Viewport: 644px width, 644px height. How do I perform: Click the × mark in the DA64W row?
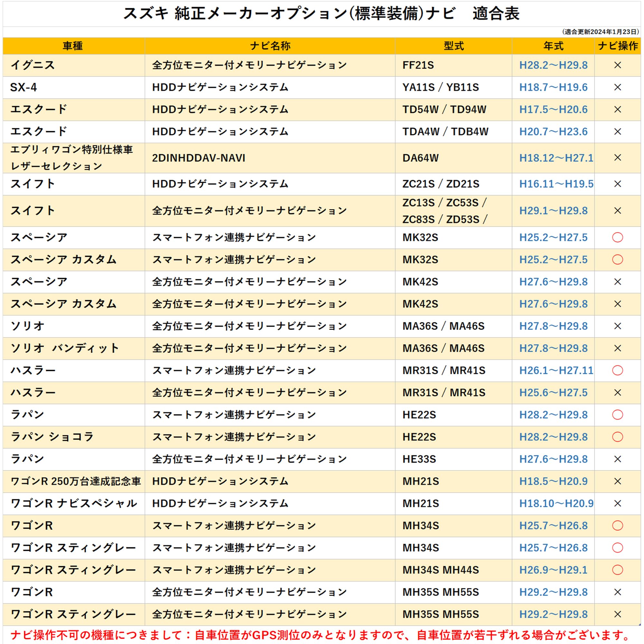click(x=617, y=158)
